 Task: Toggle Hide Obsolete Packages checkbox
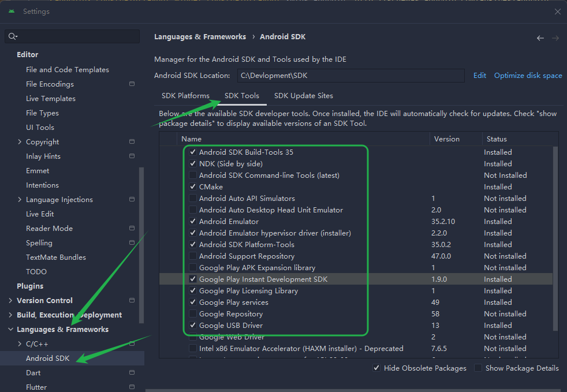[376, 368]
